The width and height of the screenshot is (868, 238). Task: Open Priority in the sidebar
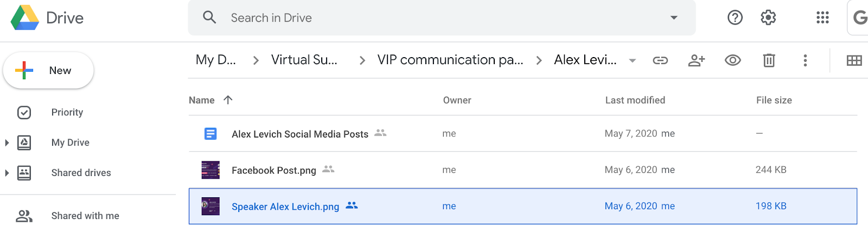pos(67,112)
